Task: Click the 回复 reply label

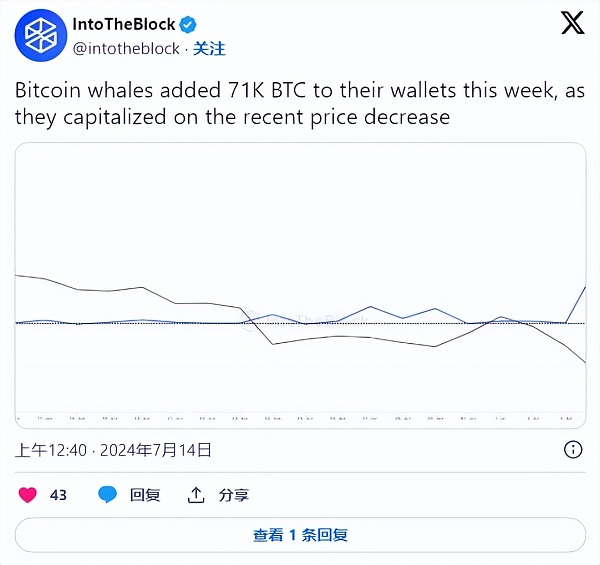Action: 145,494
